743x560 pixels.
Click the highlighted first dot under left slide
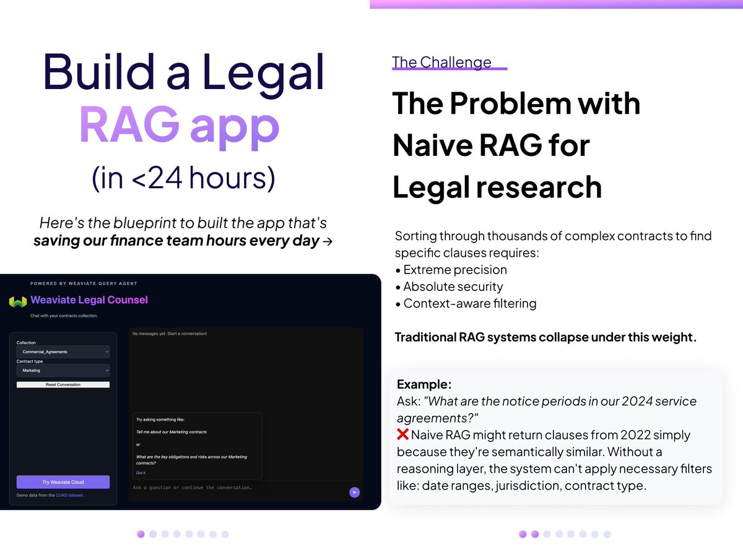pyautogui.click(x=141, y=534)
